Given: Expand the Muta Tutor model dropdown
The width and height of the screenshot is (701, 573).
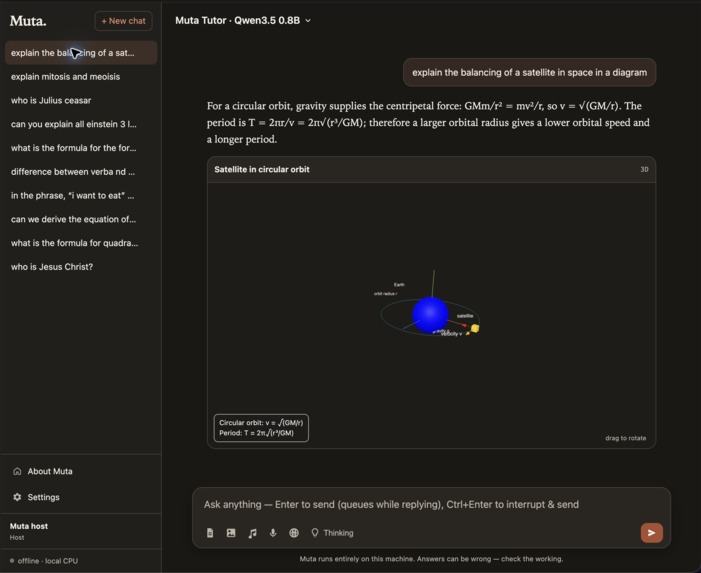Looking at the screenshot, I should 243,21.
